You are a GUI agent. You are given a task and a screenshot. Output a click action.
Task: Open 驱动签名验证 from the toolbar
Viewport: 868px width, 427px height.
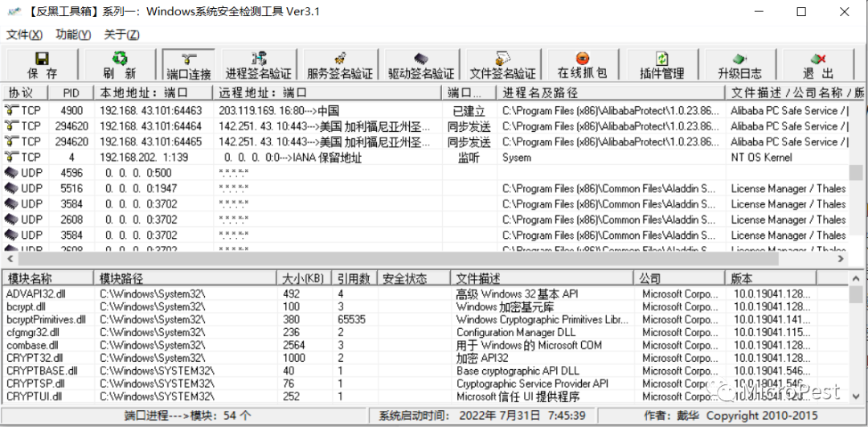point(421,65)
